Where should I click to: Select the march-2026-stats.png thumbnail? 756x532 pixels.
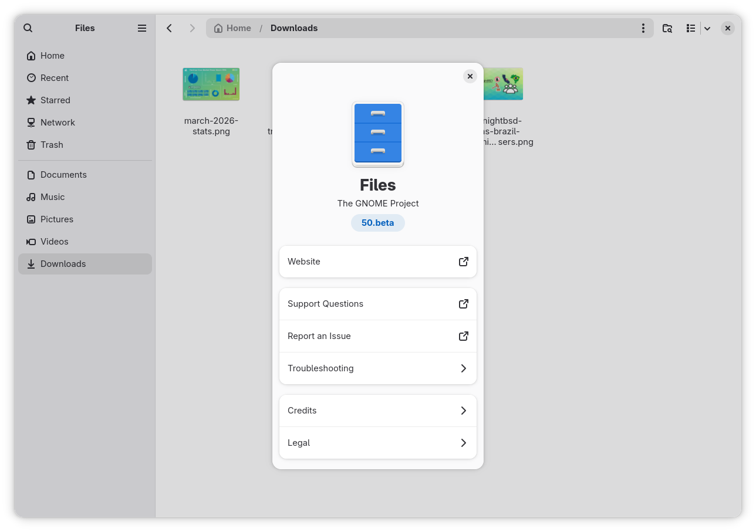coord(211,84)
